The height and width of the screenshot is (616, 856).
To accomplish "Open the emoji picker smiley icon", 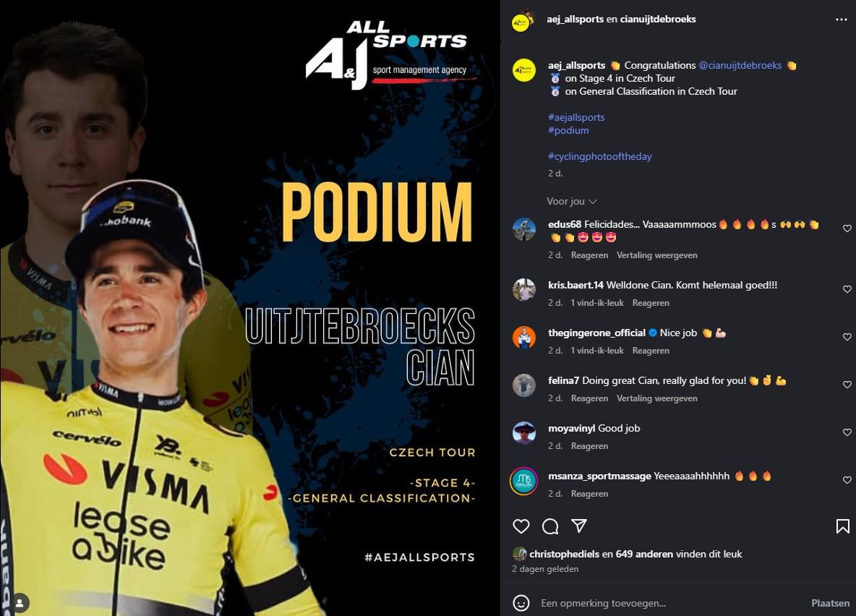I will click(x=521, y=603).
